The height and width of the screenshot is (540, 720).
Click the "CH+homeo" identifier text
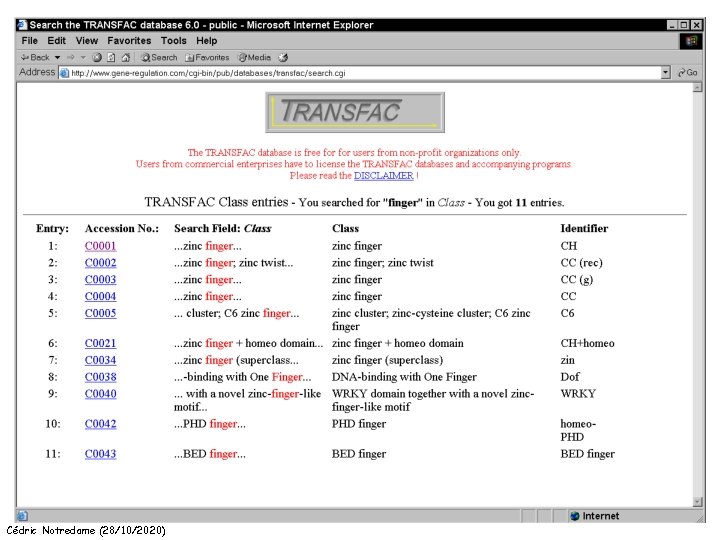587,343
